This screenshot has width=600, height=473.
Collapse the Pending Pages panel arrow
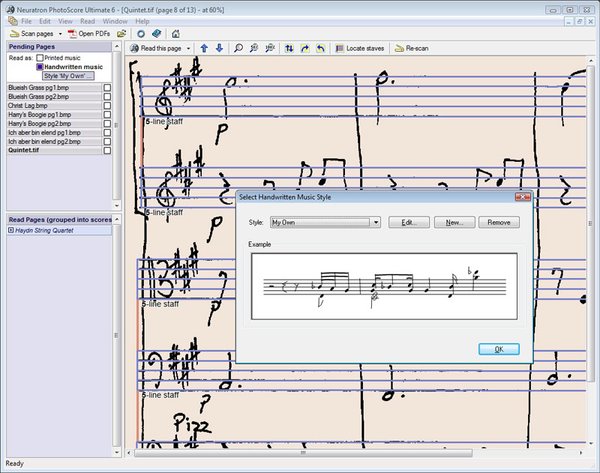tap(117, 47)
